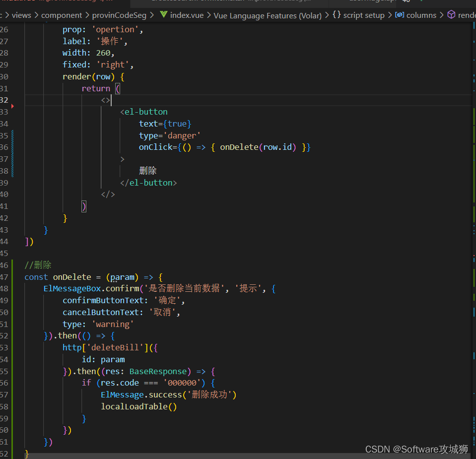Place cursor on the //删除 comment line
The width and height of the screenshot is (476, 459).
38,265
